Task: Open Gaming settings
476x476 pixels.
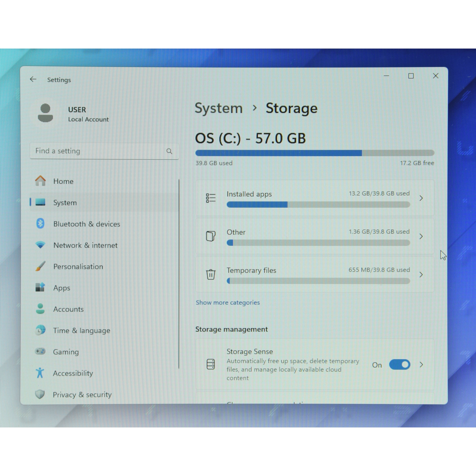Action: pyautogui.click(x=104, y=352)
